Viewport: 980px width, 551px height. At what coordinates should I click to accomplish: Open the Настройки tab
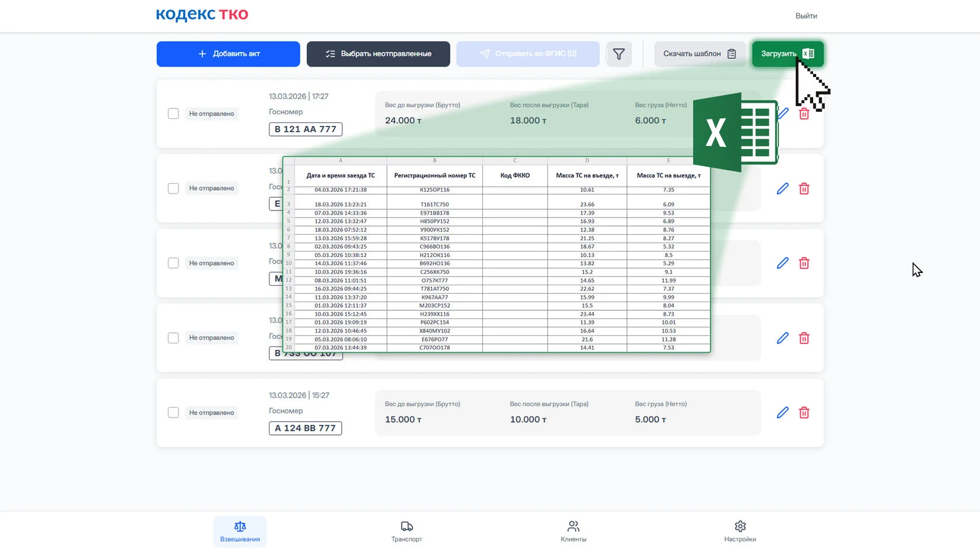click(x=740, y=531)
